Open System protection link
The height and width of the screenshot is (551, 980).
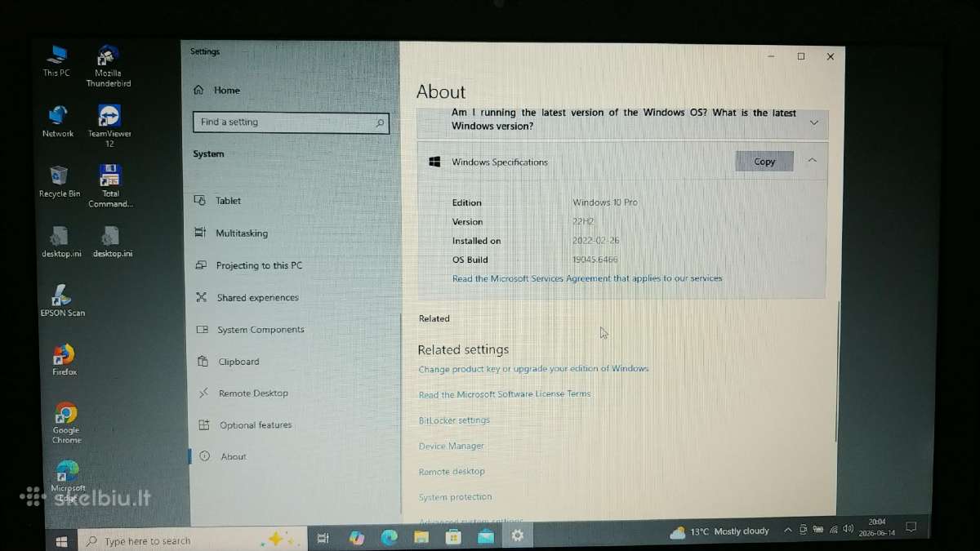click(456, 496)
